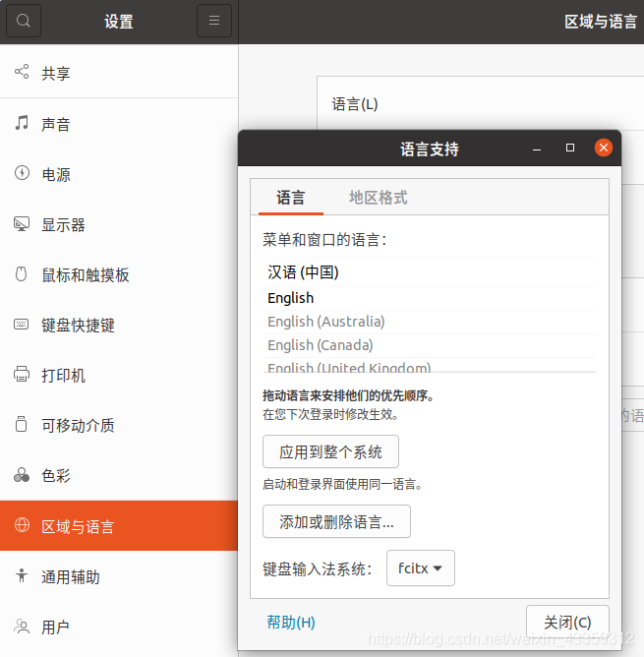The height and width of the screenshot is (657, 644).
Task: Click the 添加或删除语言 button
Action: [x=336, y=521]
